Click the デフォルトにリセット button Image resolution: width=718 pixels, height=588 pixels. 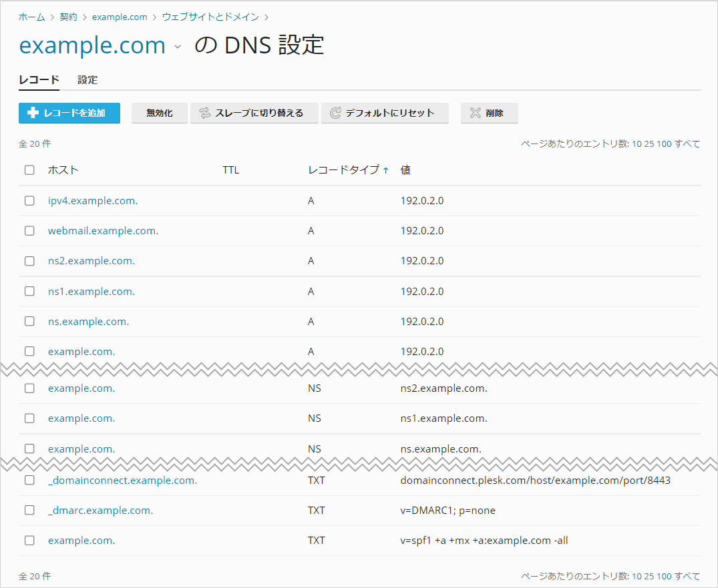[x=385, y=113]
